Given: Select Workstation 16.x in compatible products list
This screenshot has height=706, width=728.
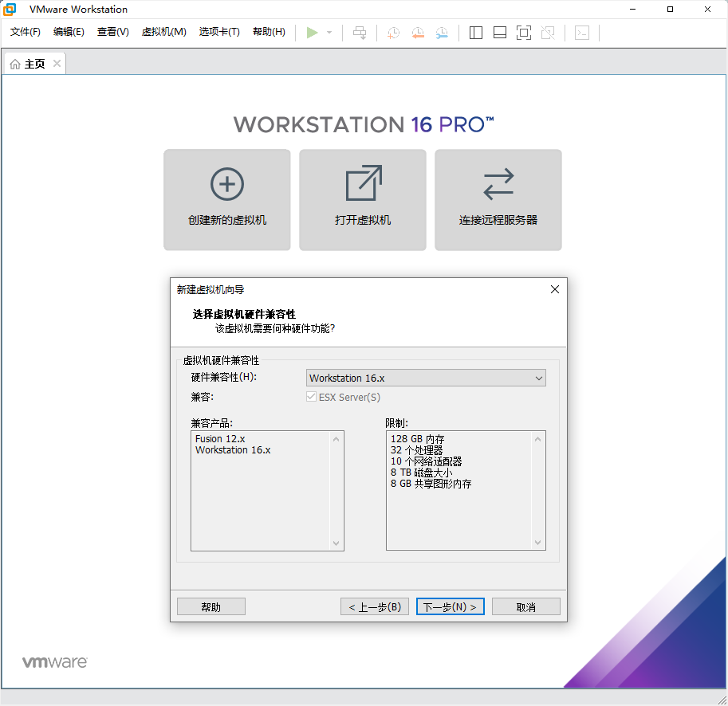Looking at the screenshot, I should (x=233, y=450).
